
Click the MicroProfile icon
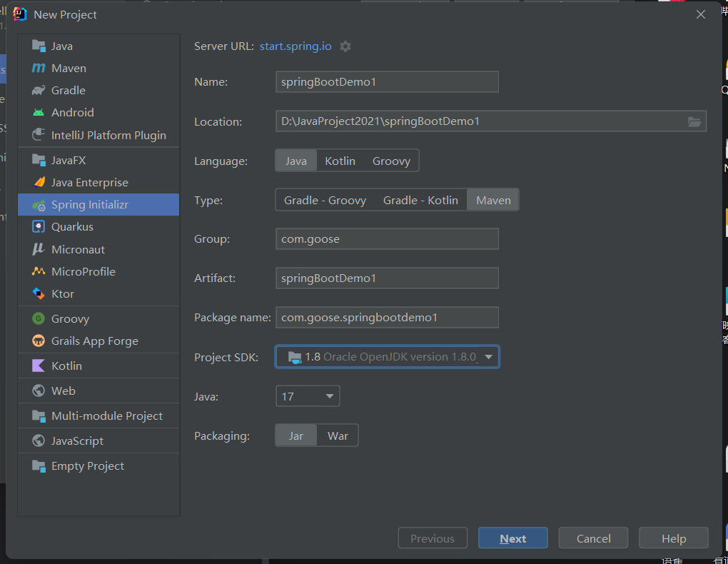click(39, 271)
